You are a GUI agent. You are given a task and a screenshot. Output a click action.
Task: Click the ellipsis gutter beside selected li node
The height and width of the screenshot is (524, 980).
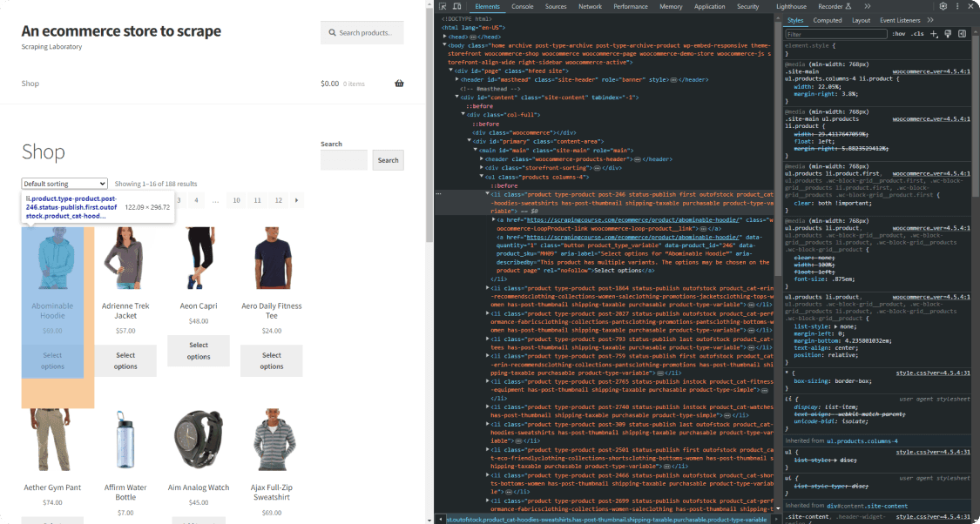point(440,194)
